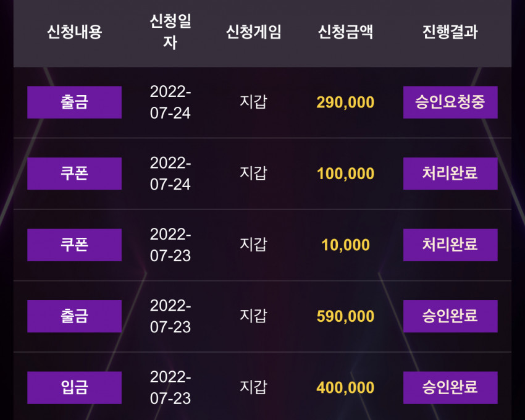The height and width of the screenshot is (420, 525).
Task: Click the 출금 label dated 2022-07-24
Action: pyautogui.click(x=74, y=102)
